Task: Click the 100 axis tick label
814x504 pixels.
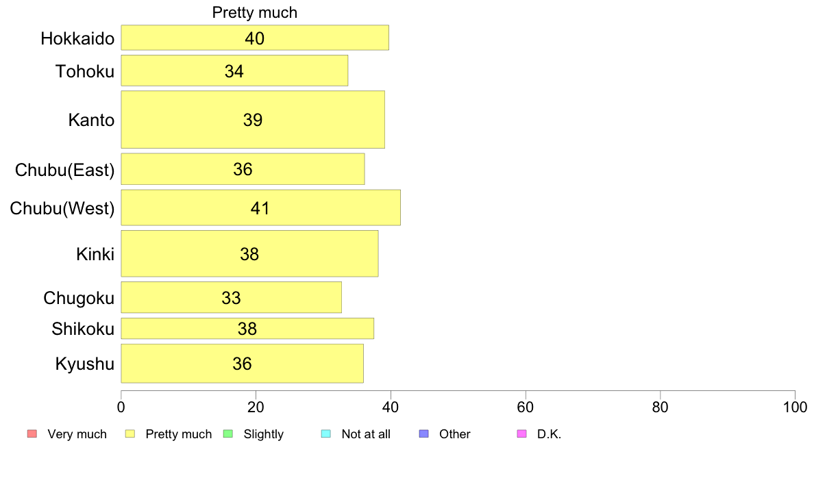Action: click(795, 407)
